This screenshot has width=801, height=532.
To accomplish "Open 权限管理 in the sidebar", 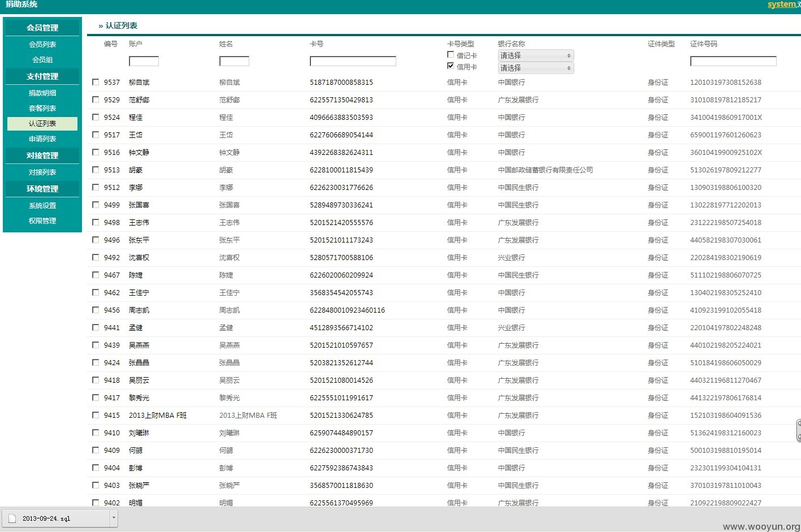I will 42,220.
